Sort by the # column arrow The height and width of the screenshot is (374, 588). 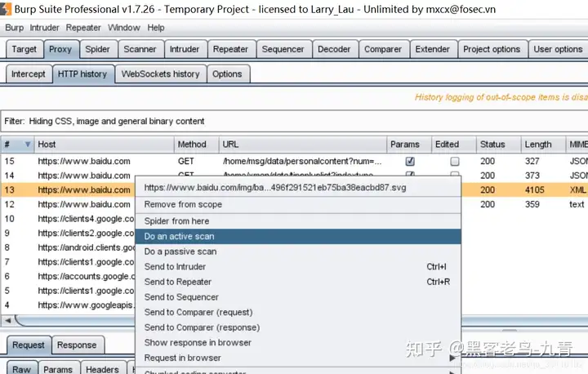[x=28, y=145]
